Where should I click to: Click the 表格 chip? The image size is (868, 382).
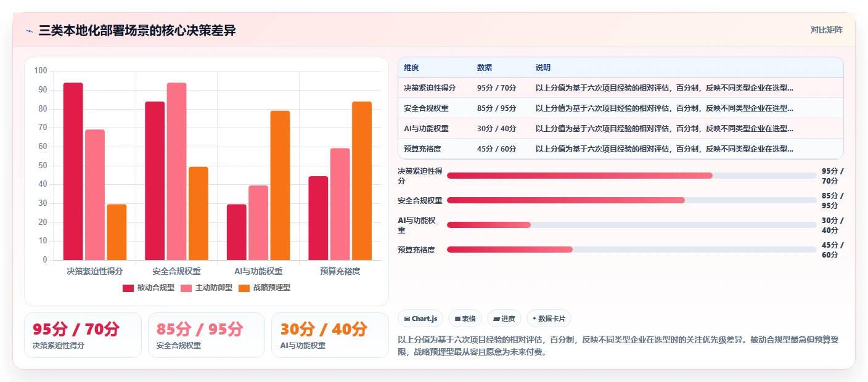465,319
